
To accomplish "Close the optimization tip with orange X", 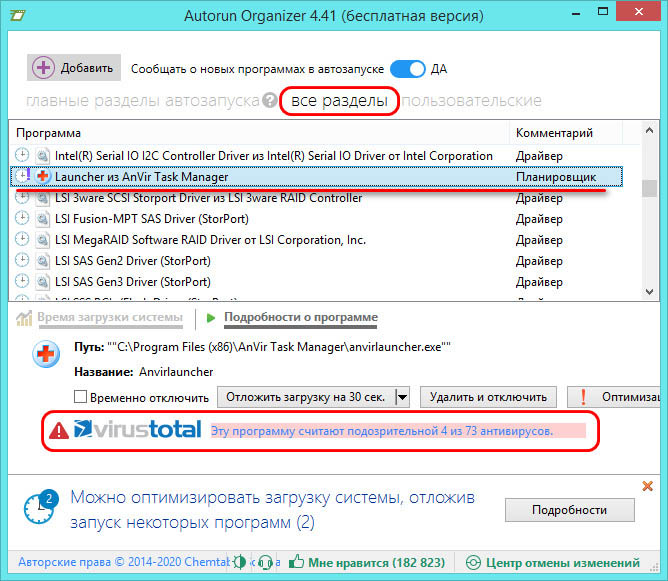I will click(648, 486).
